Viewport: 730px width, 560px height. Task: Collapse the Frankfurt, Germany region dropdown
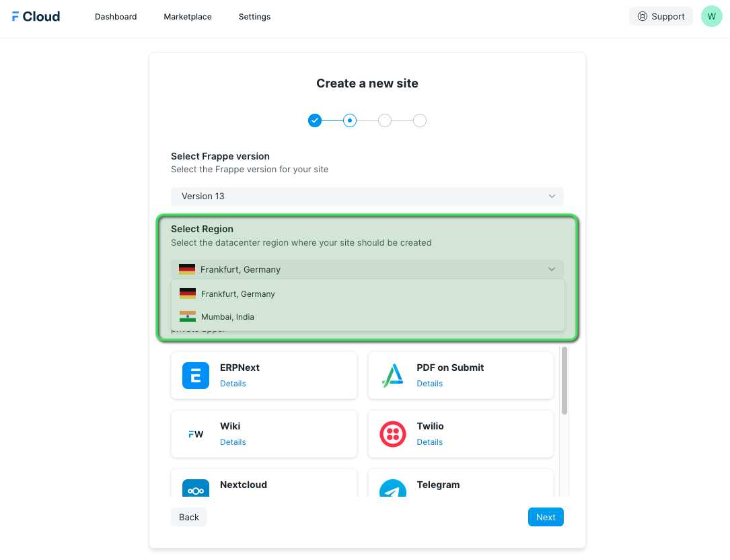tap(367, 269)
